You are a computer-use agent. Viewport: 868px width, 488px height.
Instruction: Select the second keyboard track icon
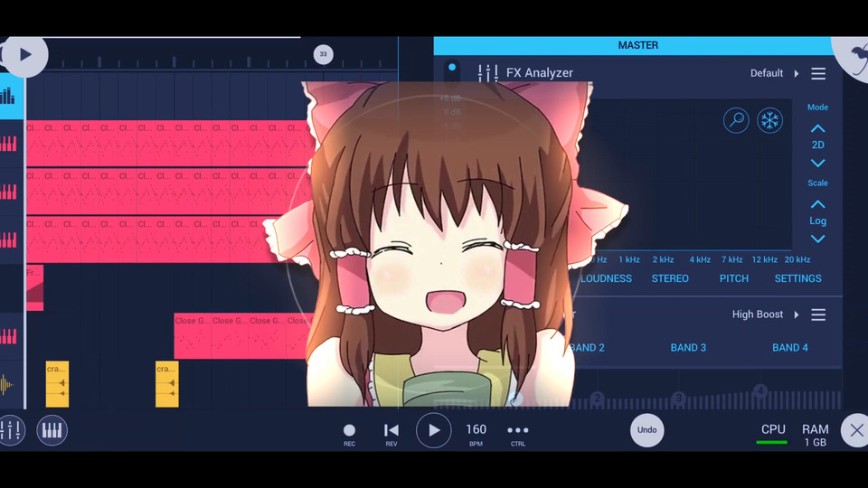9,192
